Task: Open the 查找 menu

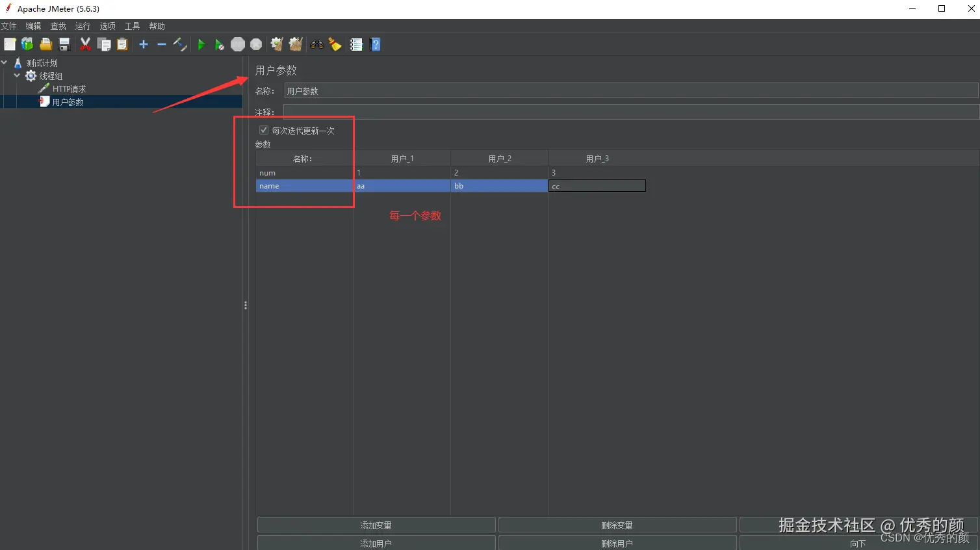Action: point(58,26)
